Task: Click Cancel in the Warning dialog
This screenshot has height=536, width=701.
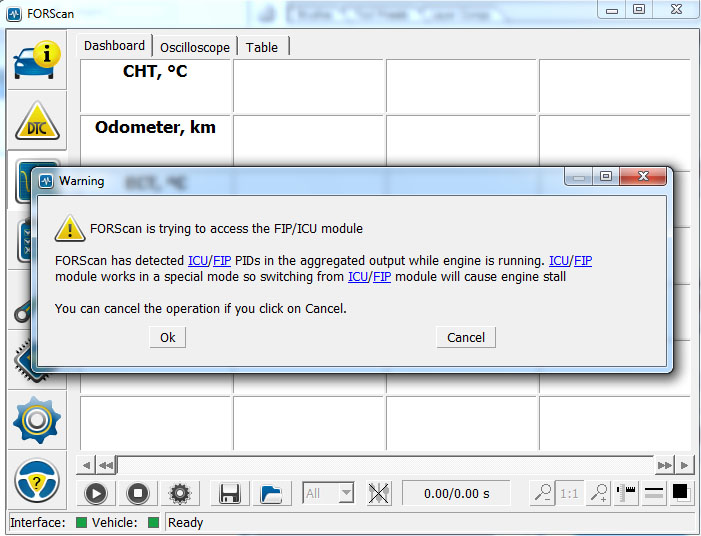Action: 466,337
